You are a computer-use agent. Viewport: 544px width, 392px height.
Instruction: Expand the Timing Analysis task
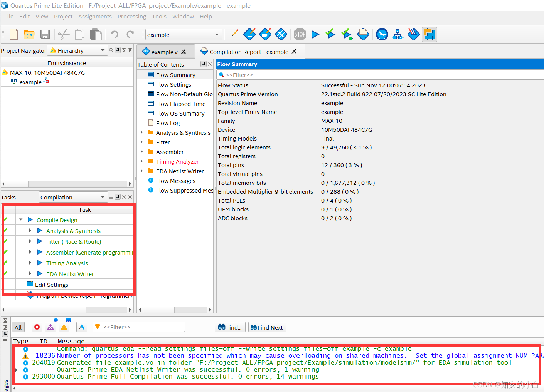tap(30, 263)
